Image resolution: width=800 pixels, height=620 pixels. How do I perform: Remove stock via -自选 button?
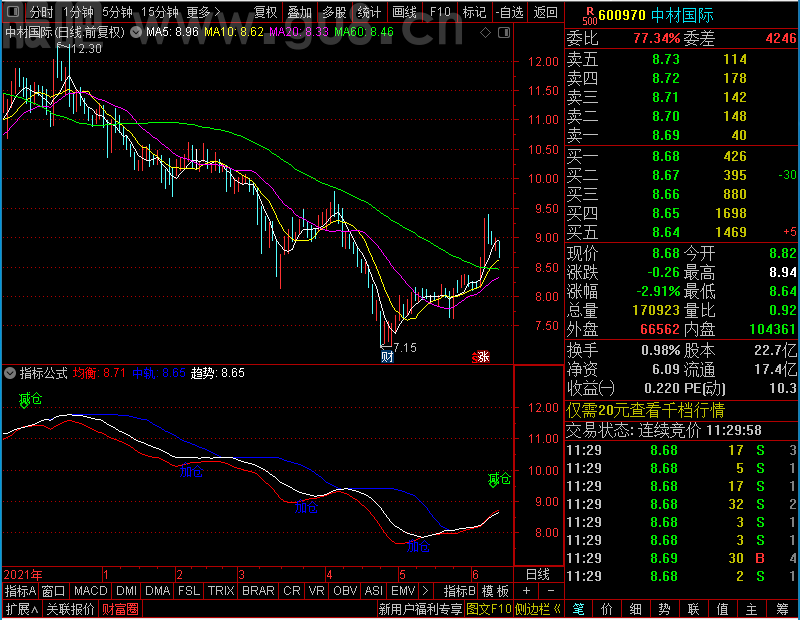[509, 12]
